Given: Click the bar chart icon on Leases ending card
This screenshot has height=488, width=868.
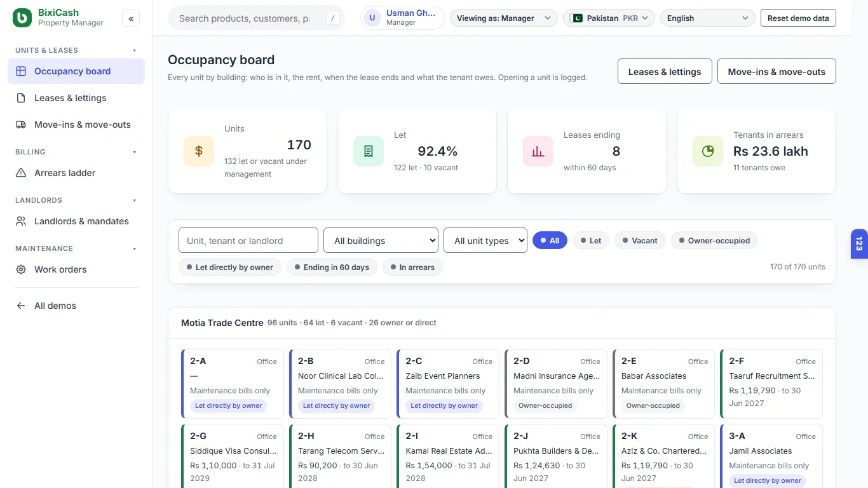Looking at the screenshot, I should point(538,151).
